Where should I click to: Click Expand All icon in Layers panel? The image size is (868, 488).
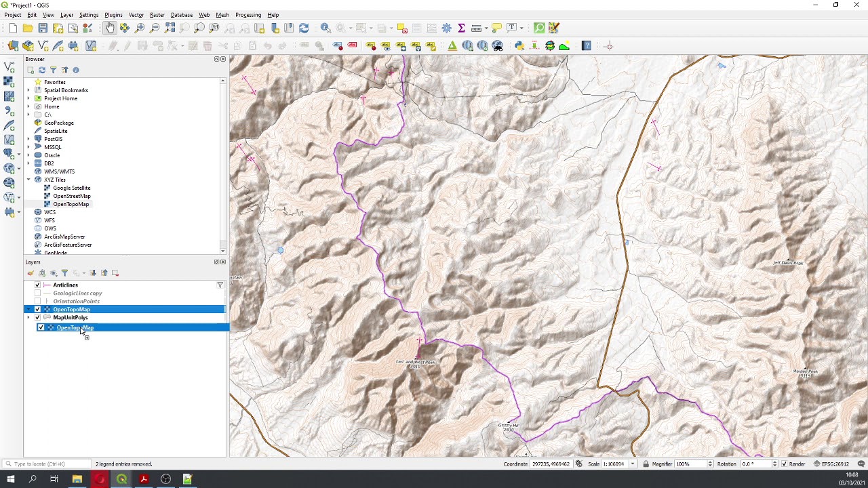click(x=94, y=273)
